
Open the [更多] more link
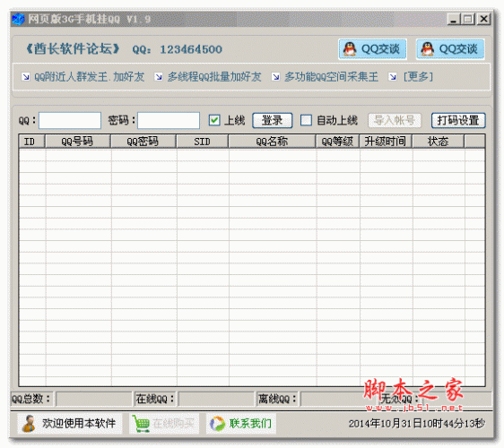click(418, 77)
